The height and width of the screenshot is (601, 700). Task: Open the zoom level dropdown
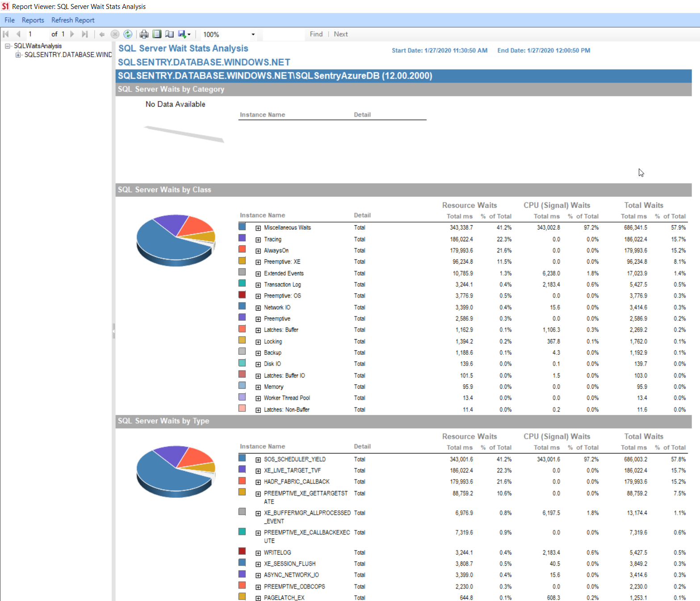pos(253,34)
